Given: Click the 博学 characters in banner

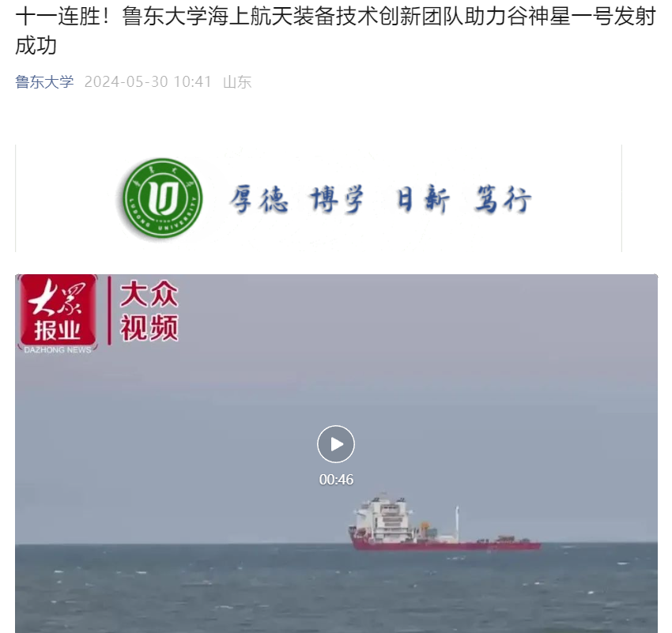Looking at the screenshot, I should (x=338, y=199).
